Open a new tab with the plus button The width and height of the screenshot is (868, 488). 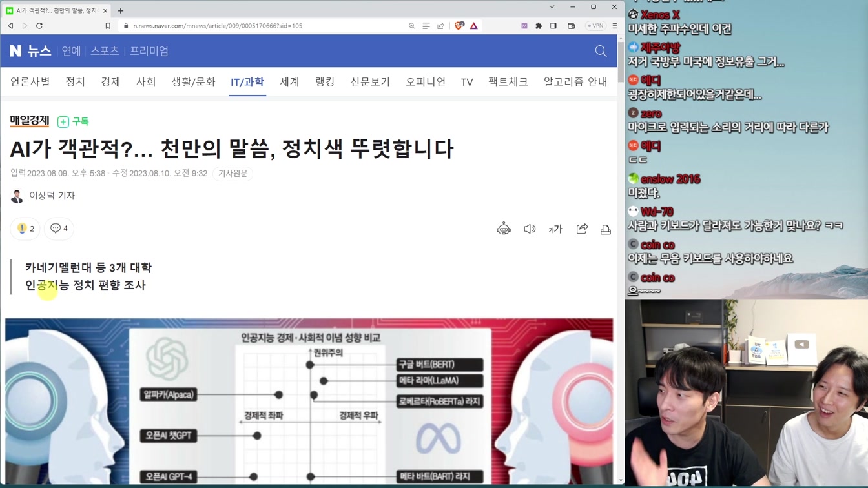[121, 10]
